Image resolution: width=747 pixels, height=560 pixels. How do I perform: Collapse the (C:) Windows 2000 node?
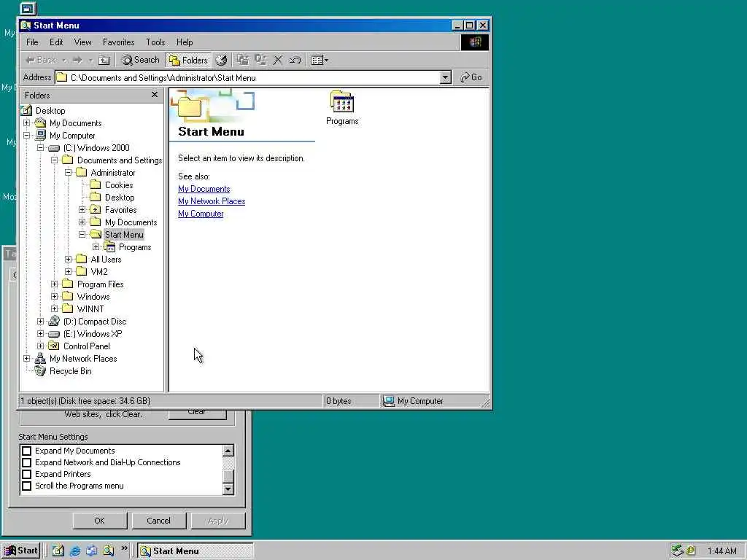41,147
